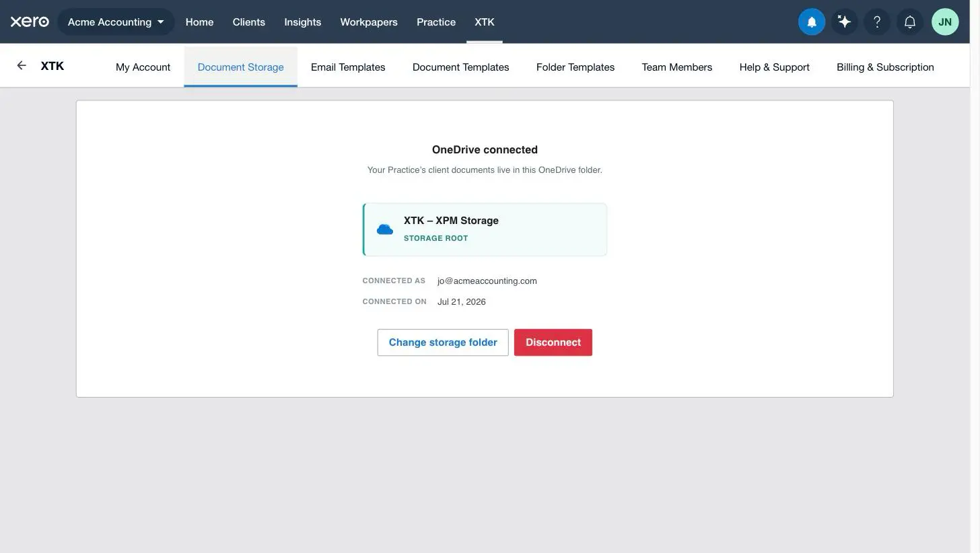Click the Xero logo
The image size is (980, 553).
click(30, 22)
